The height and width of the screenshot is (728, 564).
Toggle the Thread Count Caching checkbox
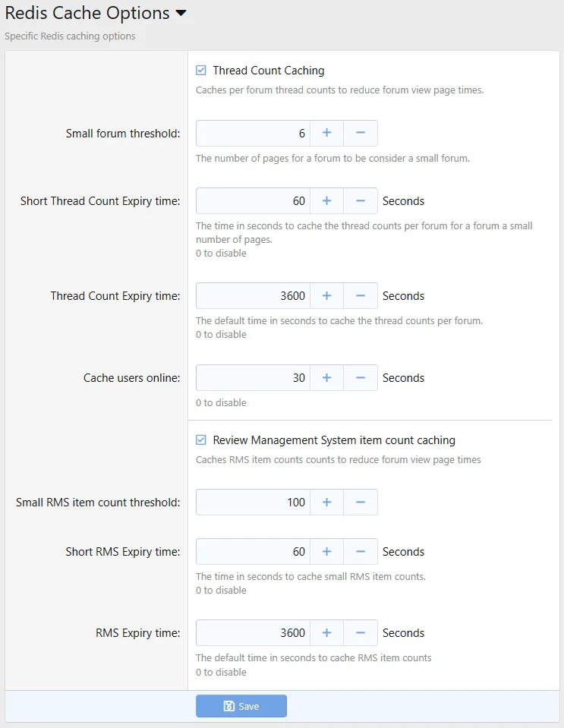200,70
